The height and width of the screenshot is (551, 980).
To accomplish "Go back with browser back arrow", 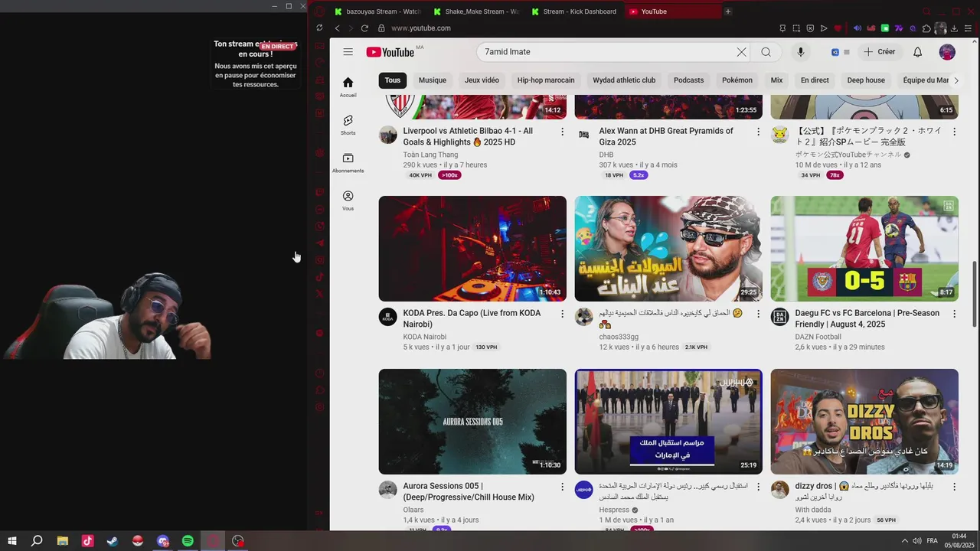I will [x=337, y=28].
